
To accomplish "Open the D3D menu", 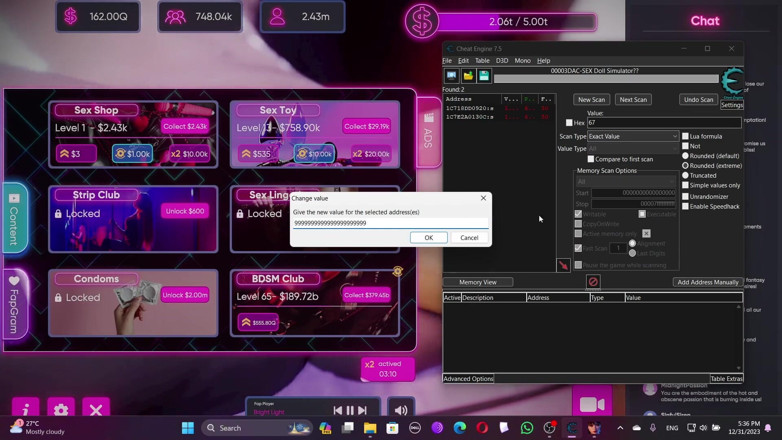I will (x=502, y=60).
